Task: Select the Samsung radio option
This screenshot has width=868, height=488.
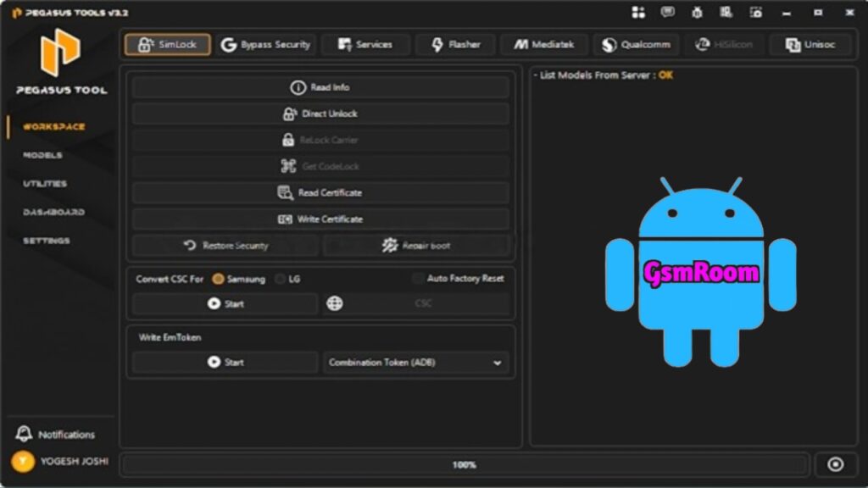Action: (x=219, y=279)
